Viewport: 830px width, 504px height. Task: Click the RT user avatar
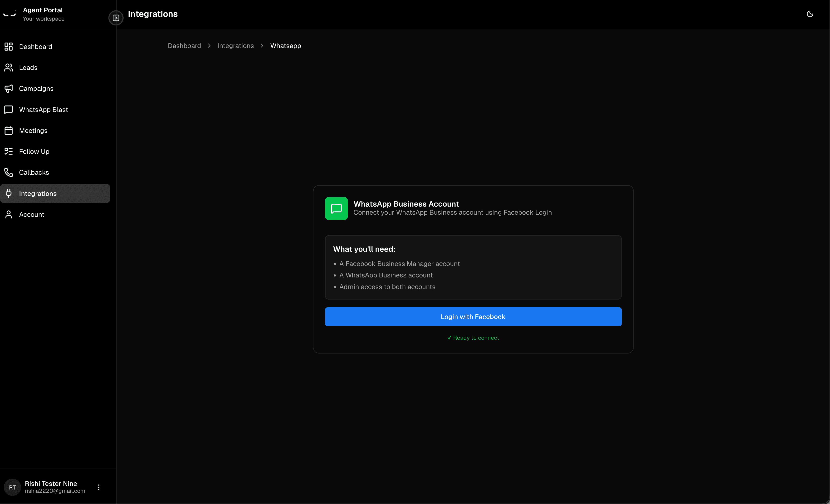click(x=12, y=487)
